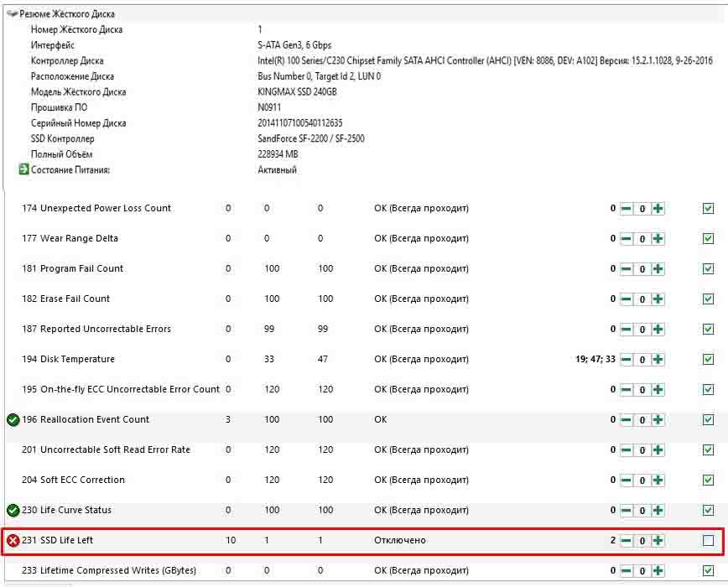Decrease offset for On-the-fly ECC Uncorrectable Error Count
Screen dimensions: 728x587
(x=627, y=390)
